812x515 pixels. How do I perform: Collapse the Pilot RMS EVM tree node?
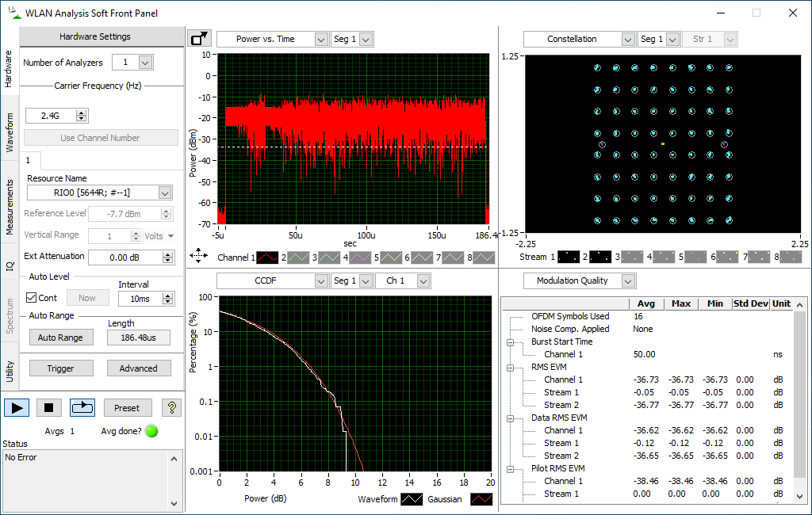tap(510, 469)
